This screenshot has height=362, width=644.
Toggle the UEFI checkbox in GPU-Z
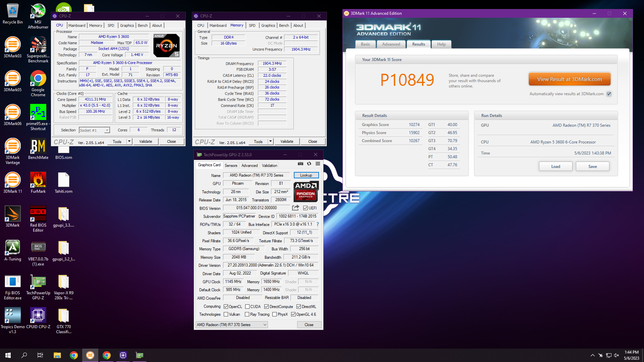click(x=305, y=208)
